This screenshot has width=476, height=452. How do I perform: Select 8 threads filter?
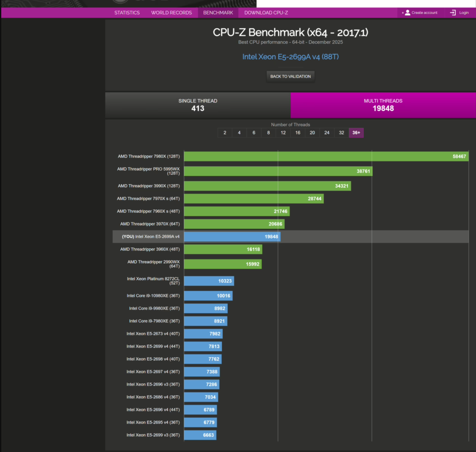click(269, 133)
